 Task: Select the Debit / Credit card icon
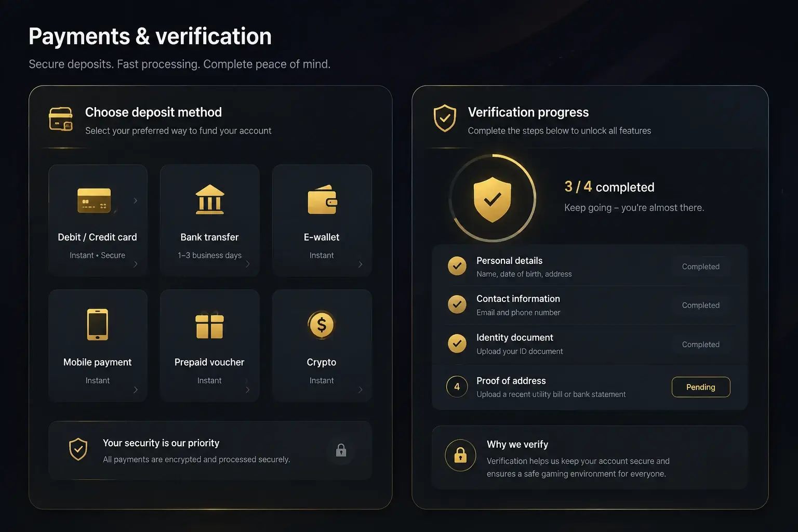[x=94, y=201]
